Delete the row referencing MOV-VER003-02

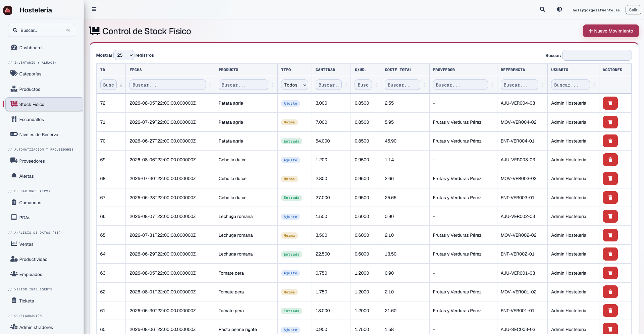click(610, 179)
